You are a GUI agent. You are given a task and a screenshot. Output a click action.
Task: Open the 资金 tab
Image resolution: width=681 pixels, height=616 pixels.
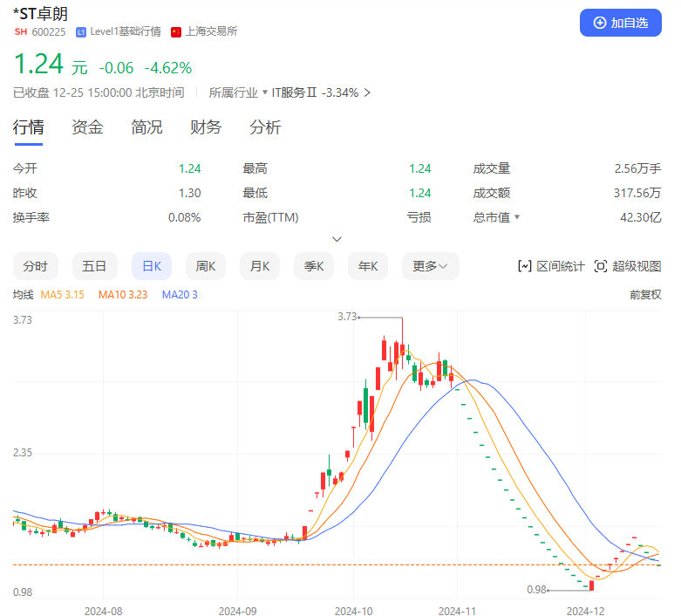coord(87,127)
